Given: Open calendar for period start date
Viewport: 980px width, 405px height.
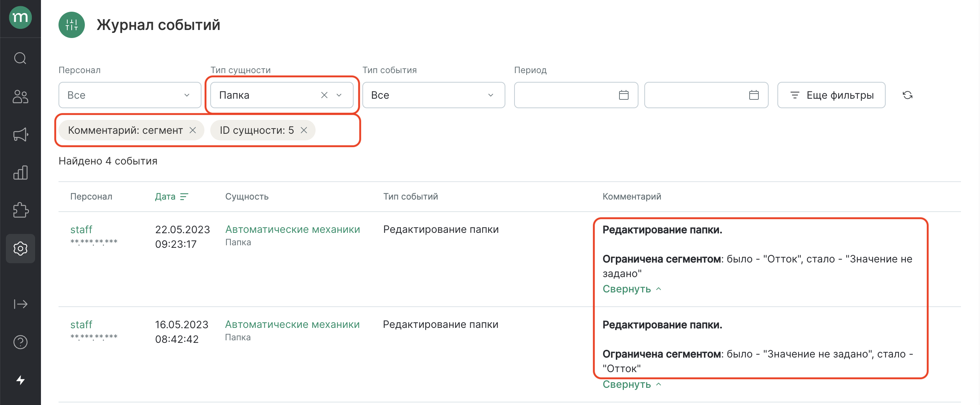Looking at the screenshot, I should (623, 95).
